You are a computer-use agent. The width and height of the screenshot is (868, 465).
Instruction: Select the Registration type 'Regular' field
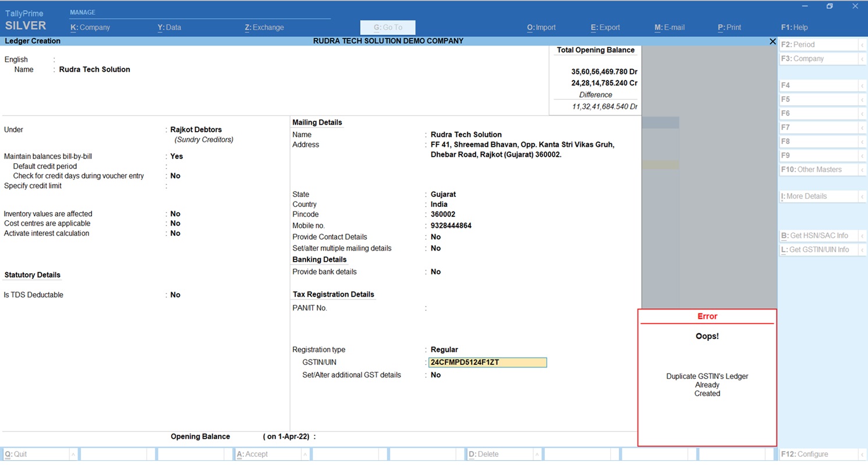tap(444, 350)
